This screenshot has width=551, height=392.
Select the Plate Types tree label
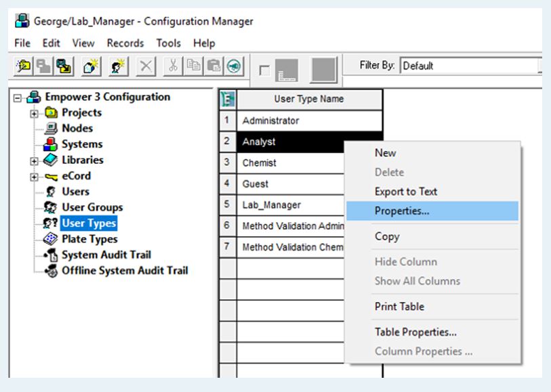pos(89,239)
